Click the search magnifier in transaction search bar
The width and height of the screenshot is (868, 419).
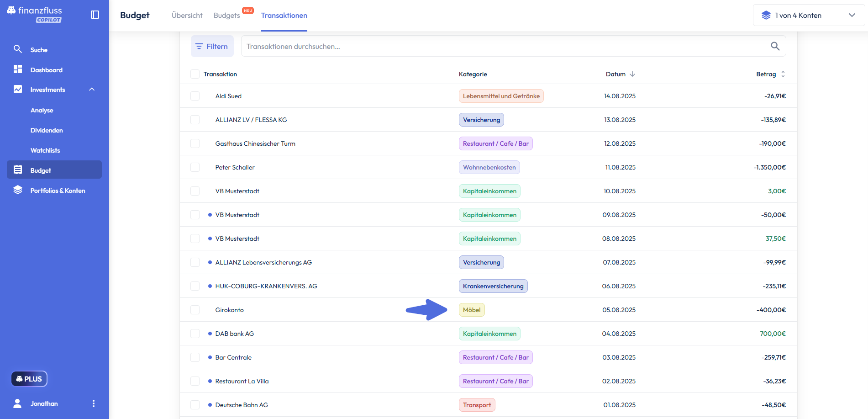[775, 46]
